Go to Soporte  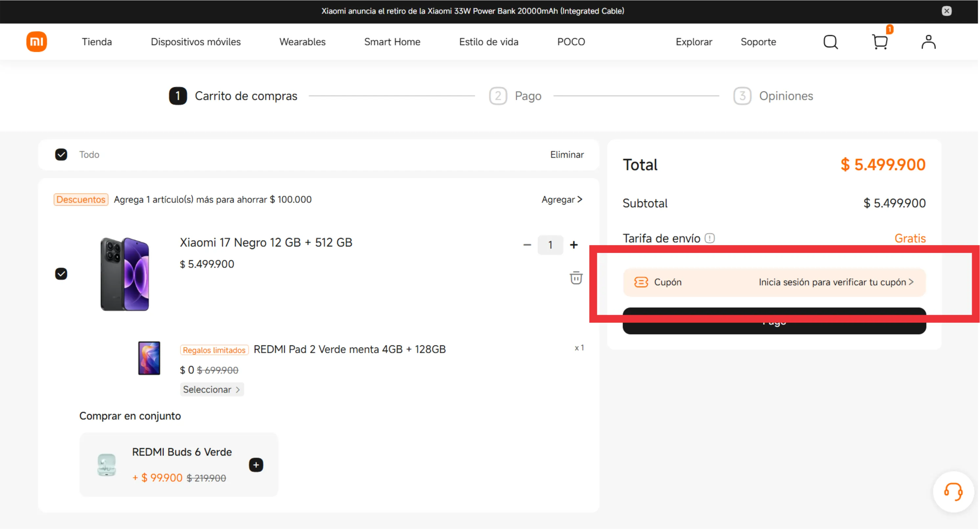click(x=758, y=41)
